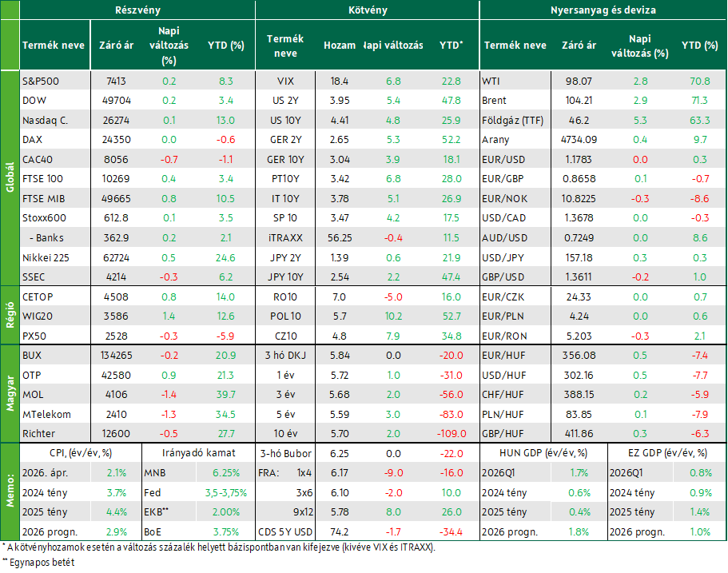Viewport: 728px width, 573px height.
Task: Select the WTI closing price 98.07
Action: pos(579,82)
